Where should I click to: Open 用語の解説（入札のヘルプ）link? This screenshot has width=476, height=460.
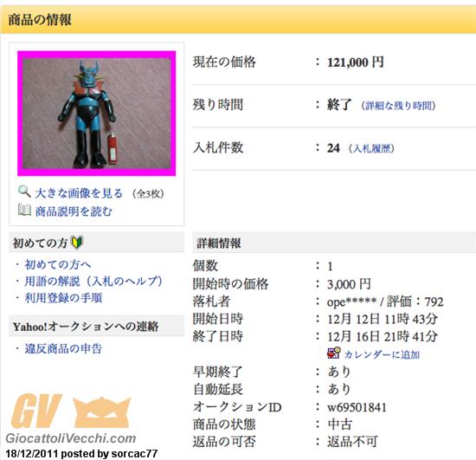click(x=93, y=281)
